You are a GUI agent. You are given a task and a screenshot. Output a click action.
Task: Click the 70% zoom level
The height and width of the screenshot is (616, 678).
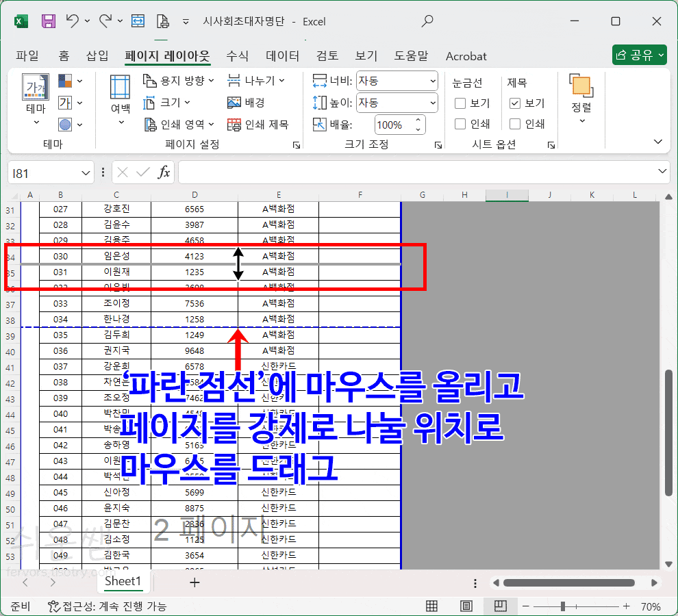(651, 606)
